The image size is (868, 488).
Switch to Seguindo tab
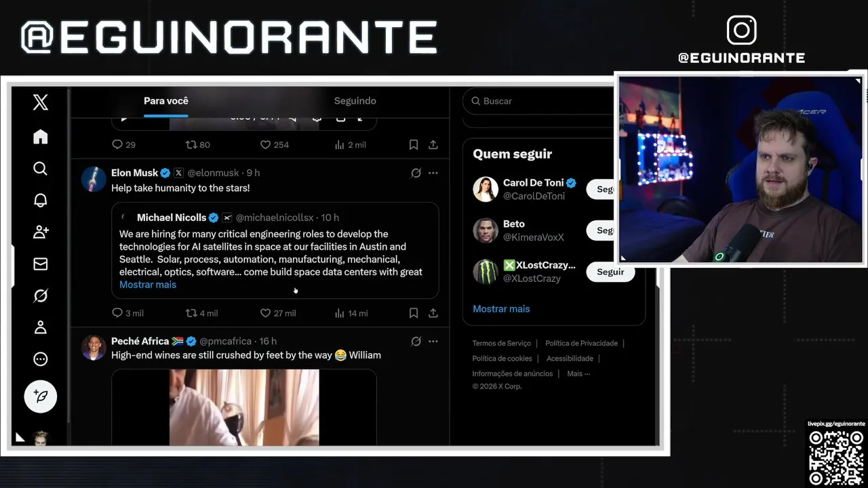[x=355, y=101]
